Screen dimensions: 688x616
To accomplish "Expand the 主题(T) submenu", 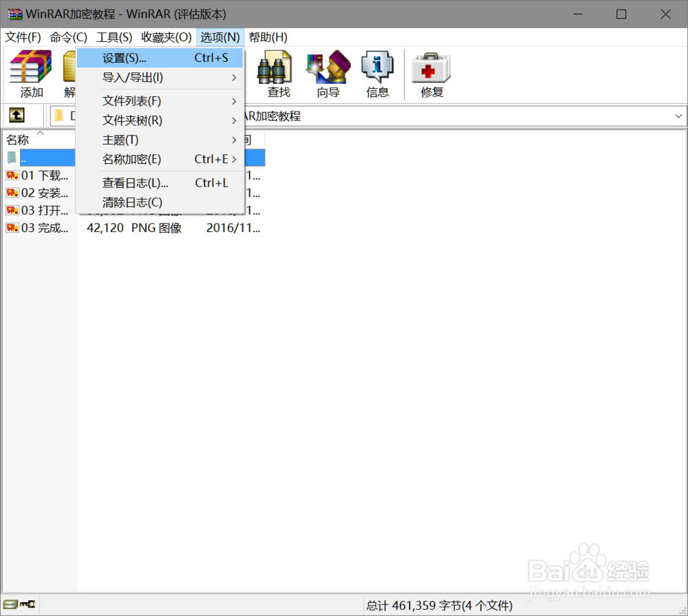I will point(160,140).
